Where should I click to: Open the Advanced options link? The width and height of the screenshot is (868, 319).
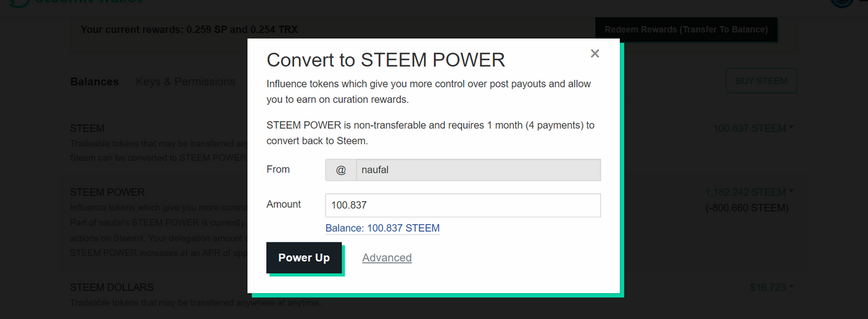(x=387, y=257)
